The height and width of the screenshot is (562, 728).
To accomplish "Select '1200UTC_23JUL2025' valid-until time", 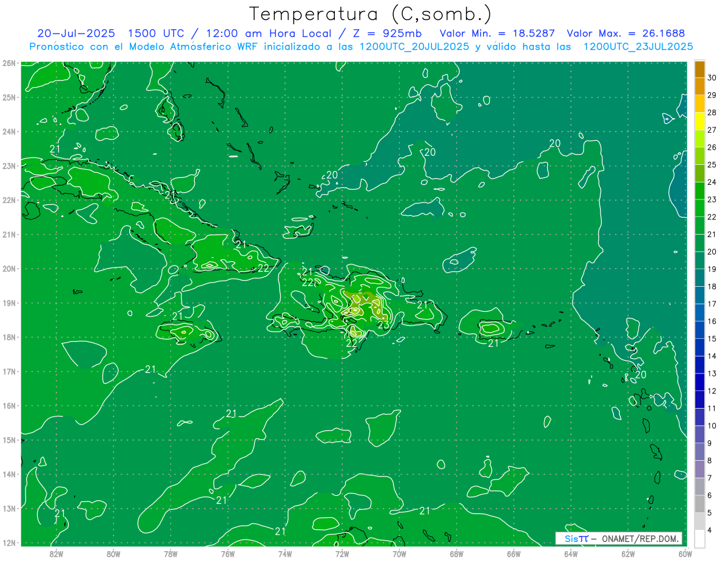I will [x=638, y=47].
